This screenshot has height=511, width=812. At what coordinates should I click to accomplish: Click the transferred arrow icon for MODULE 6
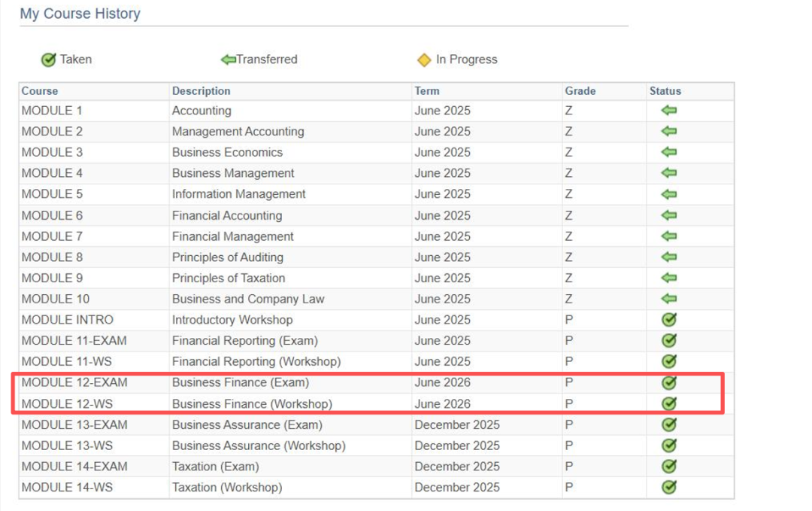(x=669, y=215)
